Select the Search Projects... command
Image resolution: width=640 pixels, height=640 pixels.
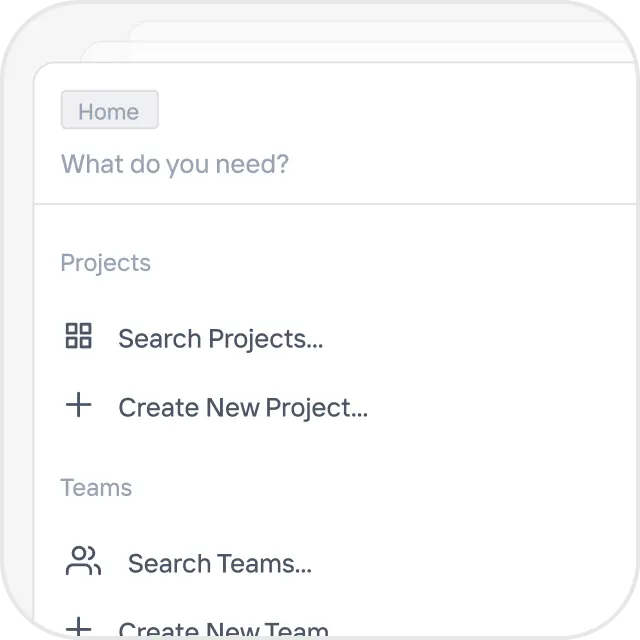(x=220, y=339)
